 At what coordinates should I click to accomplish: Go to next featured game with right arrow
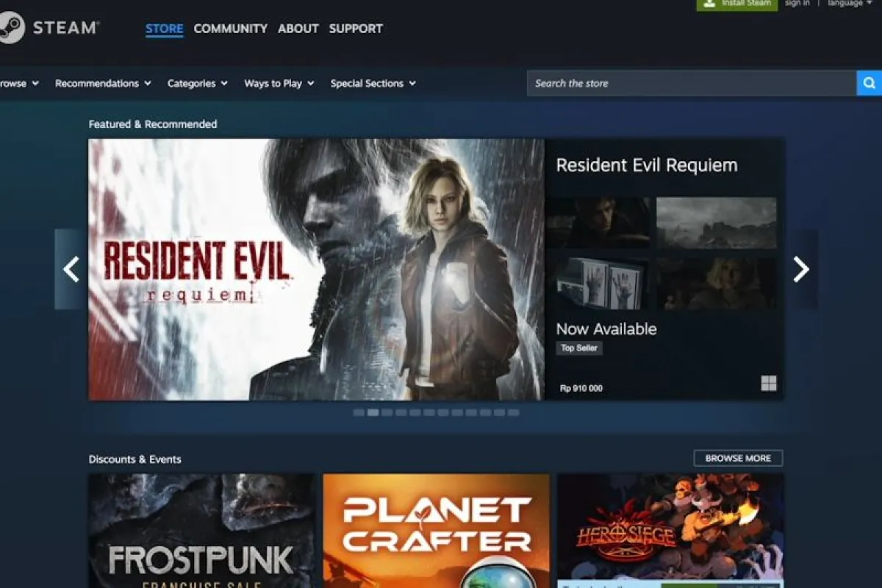point(801,270)
